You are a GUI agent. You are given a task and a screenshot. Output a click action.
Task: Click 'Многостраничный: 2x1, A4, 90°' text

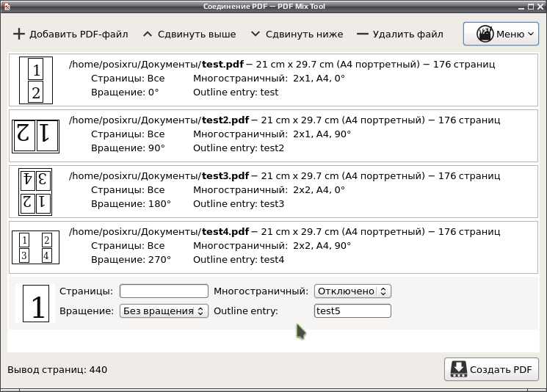tap(272, 134)
